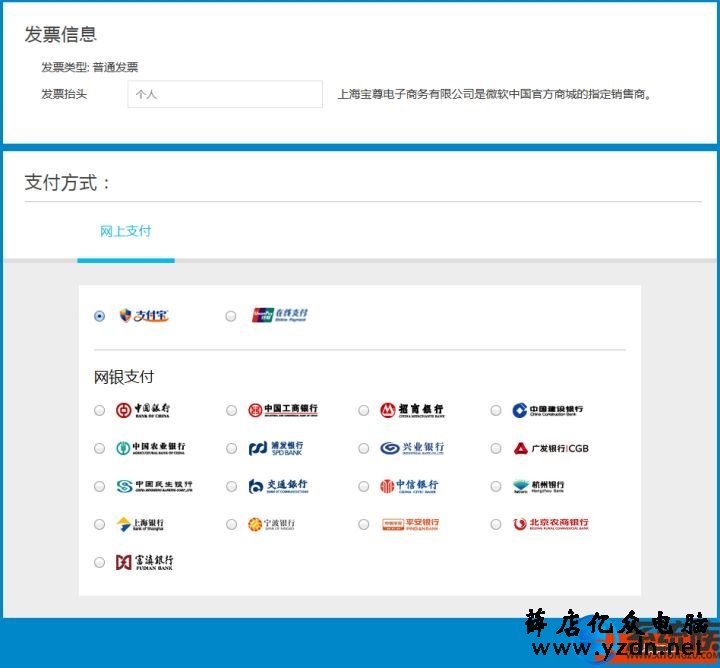Click the 招商银行 logo
The width and height of the screenshot is (720, 668).
tap(412, 410)
